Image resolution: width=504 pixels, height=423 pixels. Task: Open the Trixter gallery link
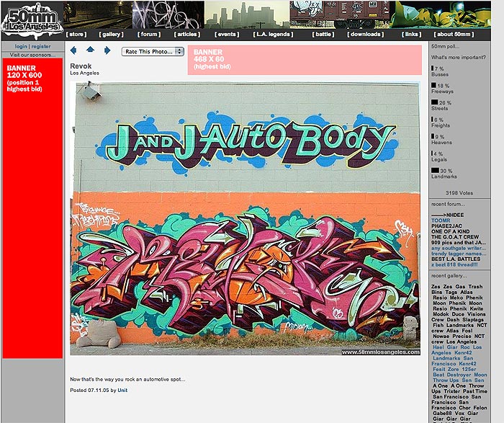[x=452, y=391]
